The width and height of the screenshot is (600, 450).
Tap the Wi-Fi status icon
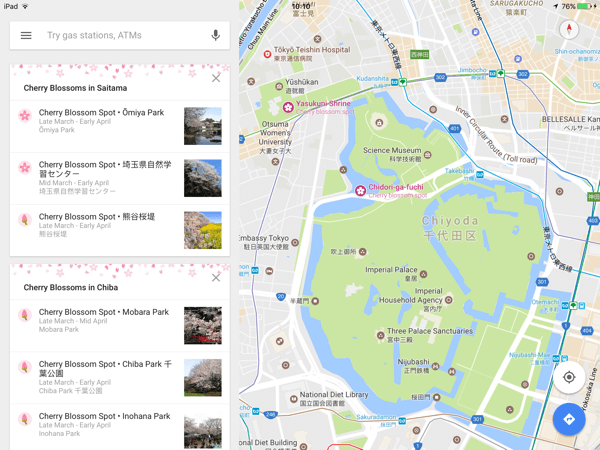25,6
